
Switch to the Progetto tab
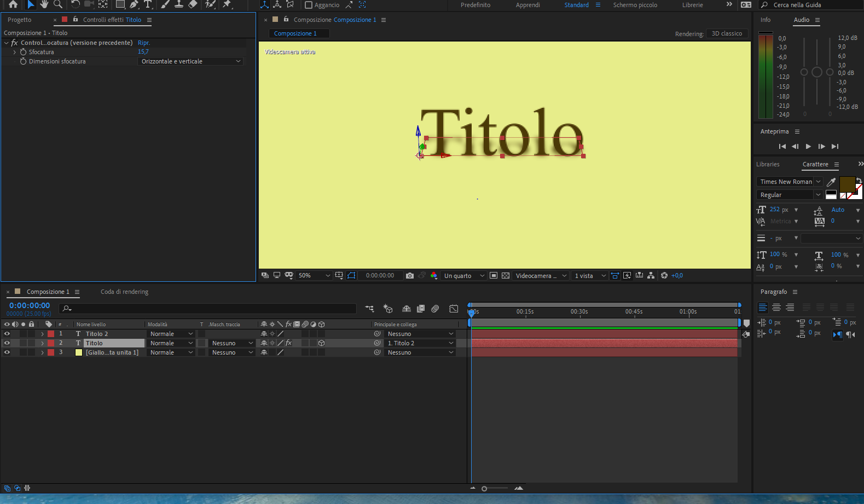point(20,20)
